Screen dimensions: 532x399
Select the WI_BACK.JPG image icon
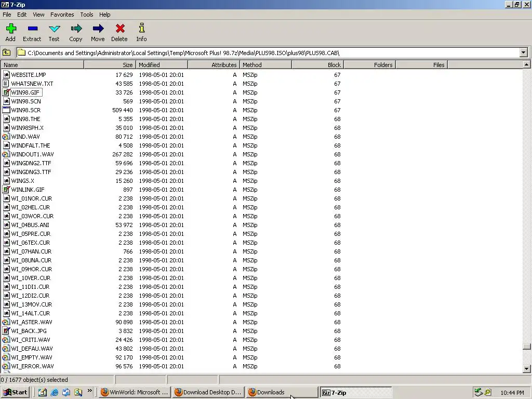click(x=6, y=331)
